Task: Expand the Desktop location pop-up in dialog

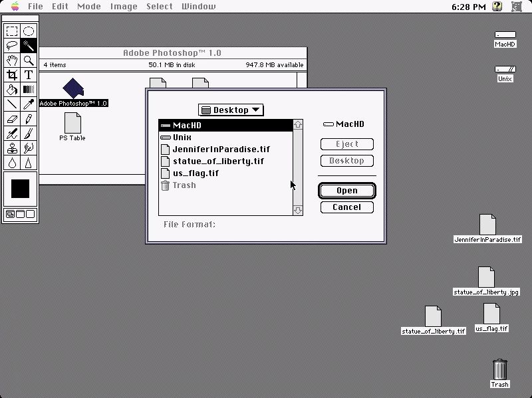Action: click(x=231, y=110)
